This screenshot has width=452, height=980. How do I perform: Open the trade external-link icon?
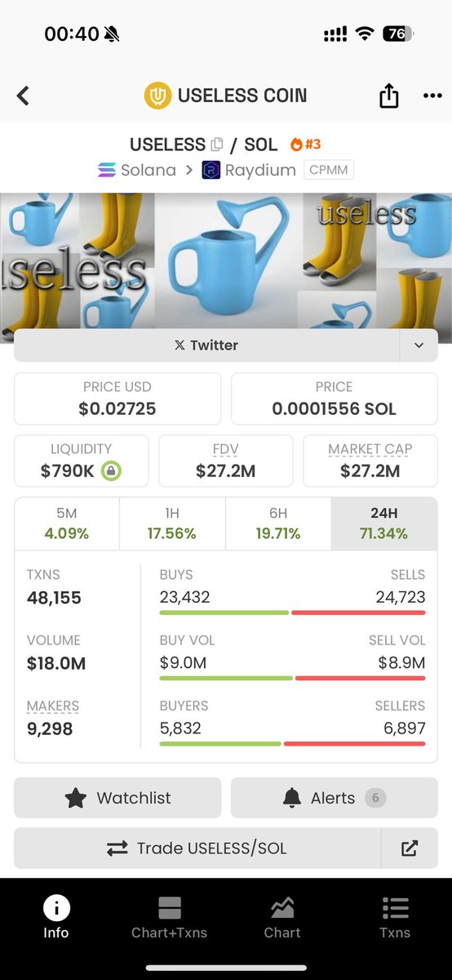(x=410, y=849)
